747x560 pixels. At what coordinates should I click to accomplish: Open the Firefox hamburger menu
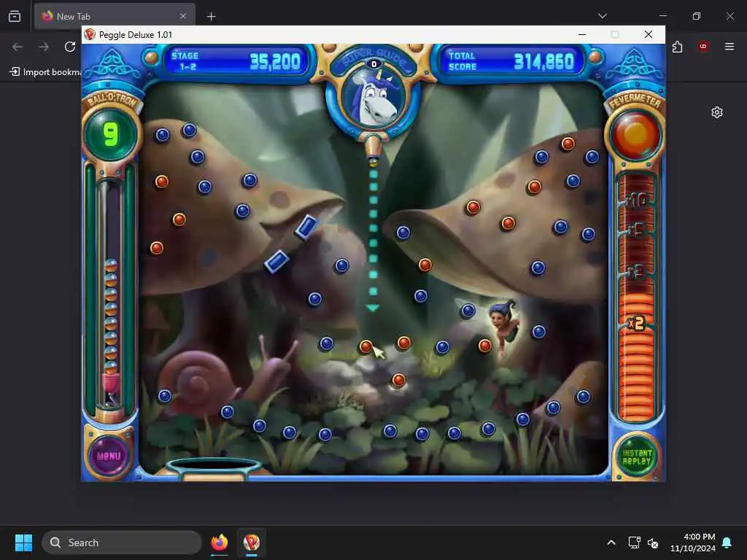(x=729, y=47)
